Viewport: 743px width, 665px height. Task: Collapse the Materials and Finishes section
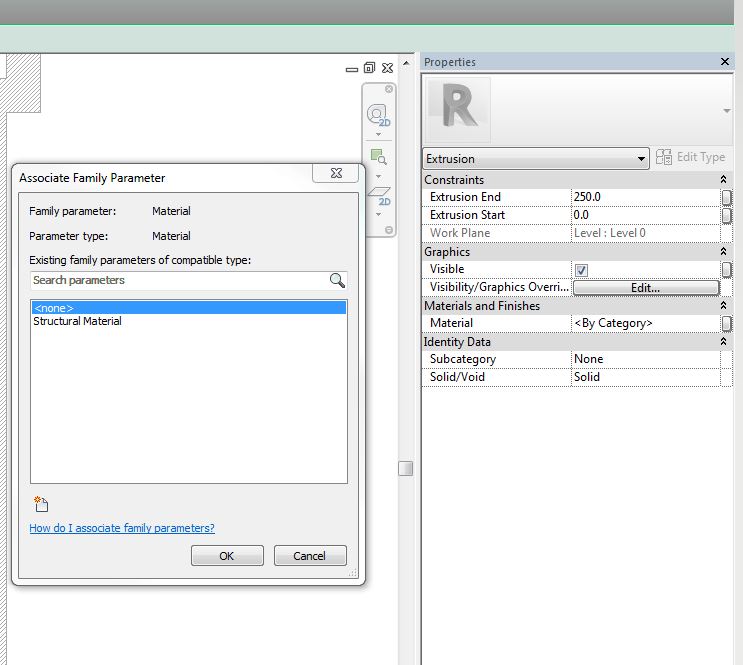click(723, 305)
